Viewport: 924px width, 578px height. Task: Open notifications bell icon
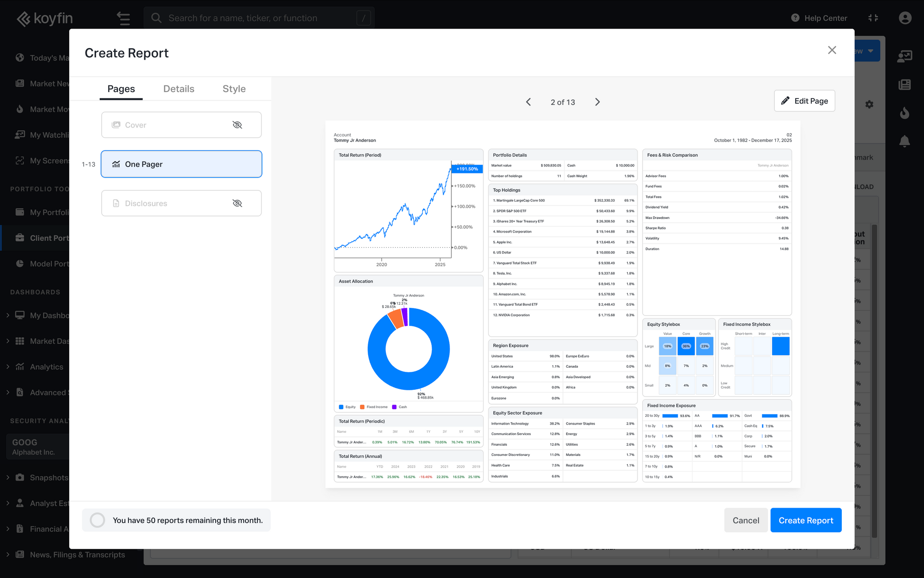[x=905, y=141]
